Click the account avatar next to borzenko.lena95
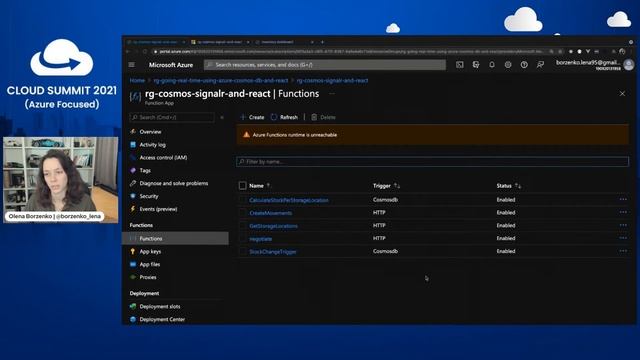 (629, 64)
